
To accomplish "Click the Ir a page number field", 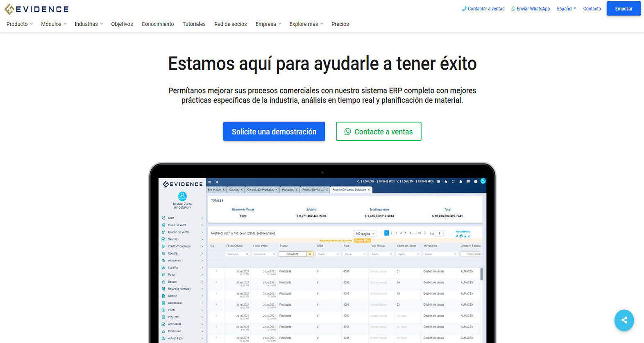I will click(x=439, y=234).
